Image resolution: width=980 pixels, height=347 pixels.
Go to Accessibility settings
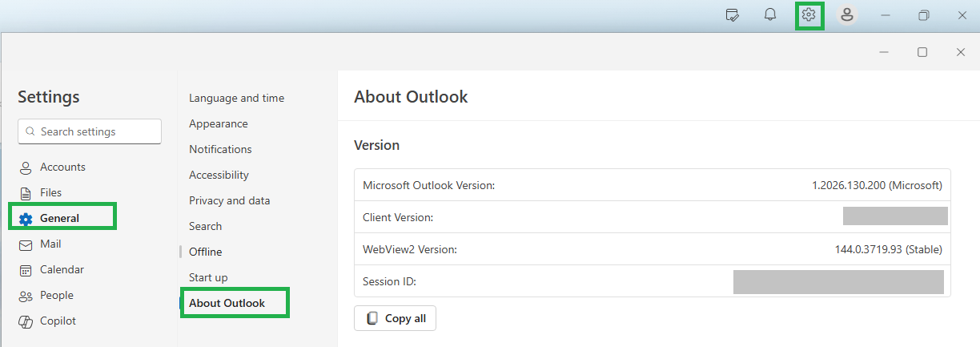(219, 175)
